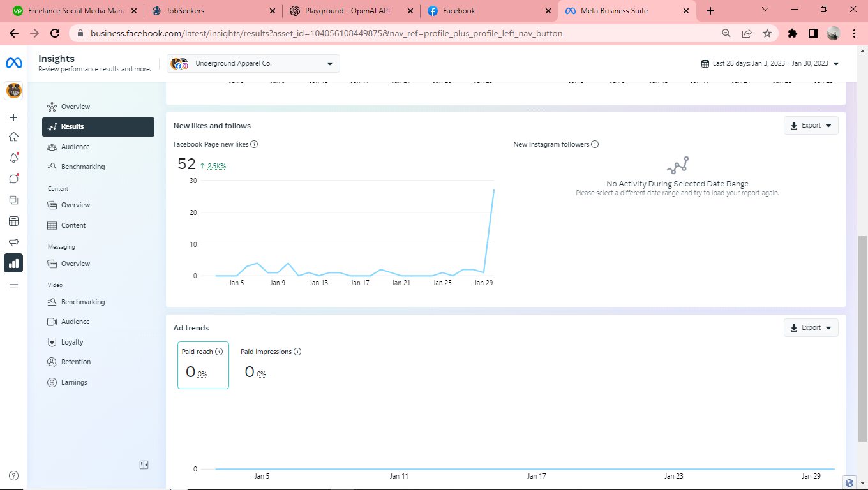Click the browser back arrow

tap(14, 33)
